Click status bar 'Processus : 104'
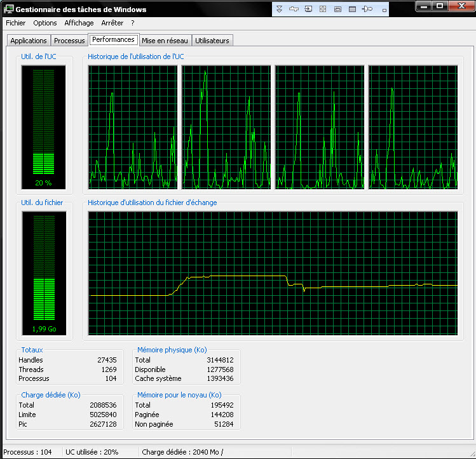This screenshot has width=476, height=459. tap(27, 452)
